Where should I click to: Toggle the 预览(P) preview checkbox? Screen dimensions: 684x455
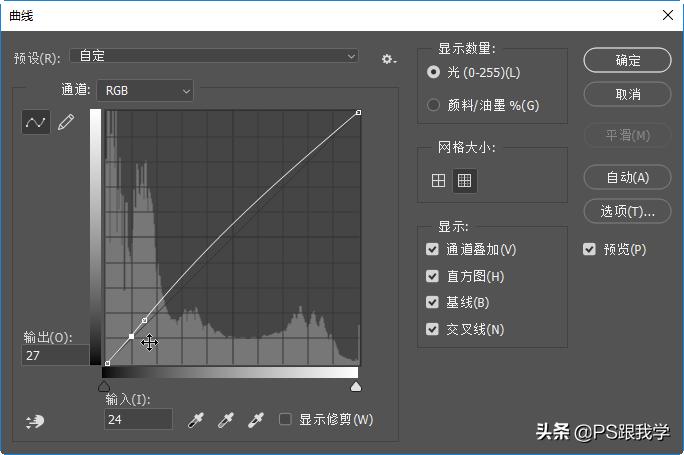[589, 249]
